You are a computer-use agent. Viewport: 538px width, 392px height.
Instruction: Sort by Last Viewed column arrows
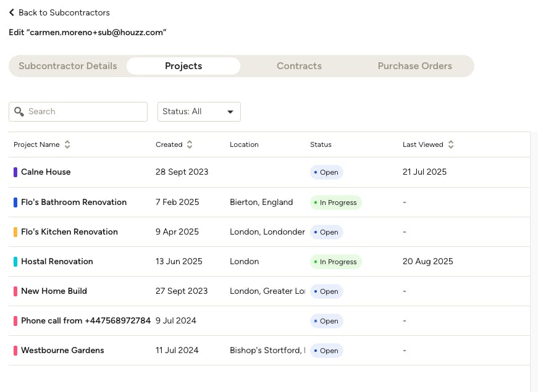(x=451, y=144)
